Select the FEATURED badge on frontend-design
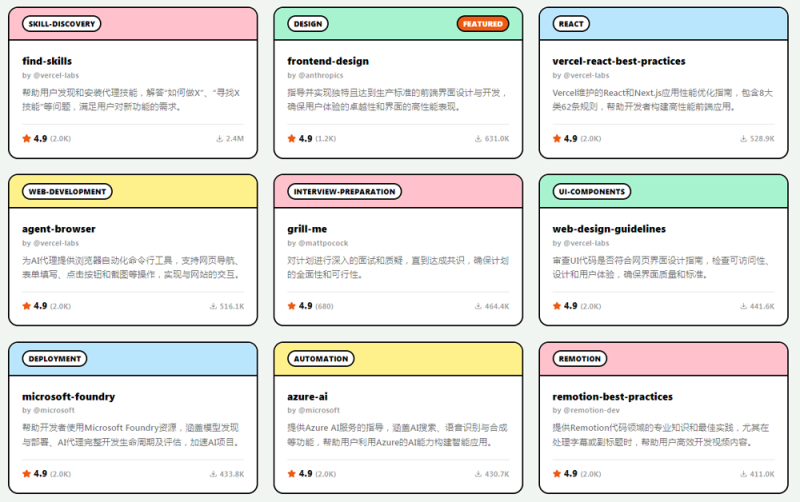 tap(483, 24)
